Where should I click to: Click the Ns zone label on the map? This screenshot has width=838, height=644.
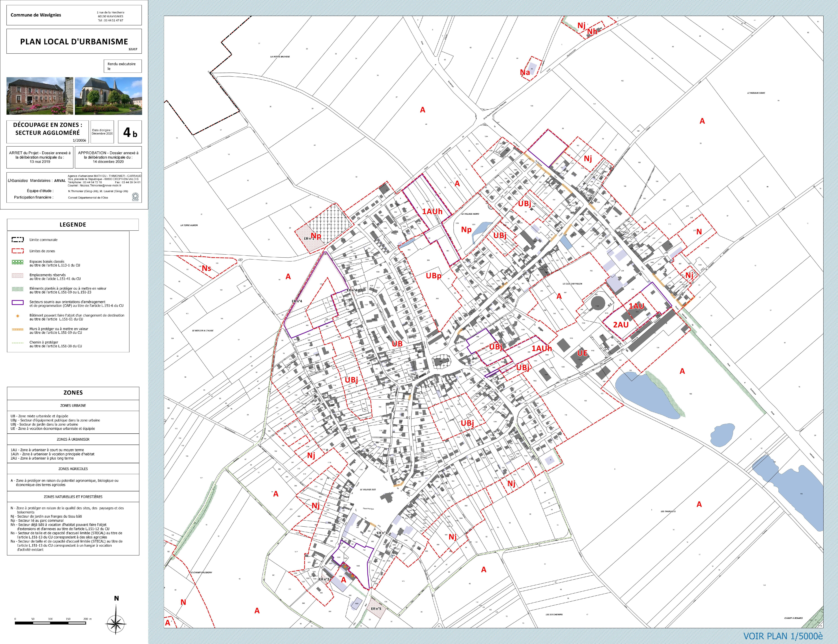coord(206,268)
